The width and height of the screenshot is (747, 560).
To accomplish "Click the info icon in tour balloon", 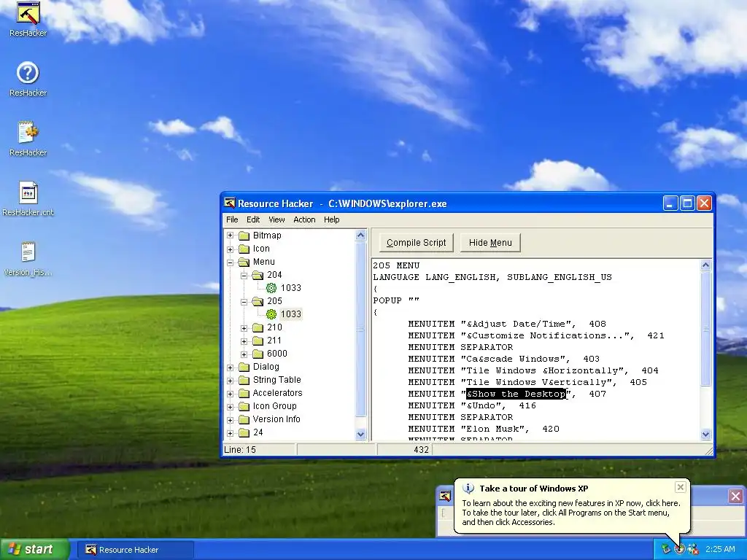I will click(x=468, y=488).
